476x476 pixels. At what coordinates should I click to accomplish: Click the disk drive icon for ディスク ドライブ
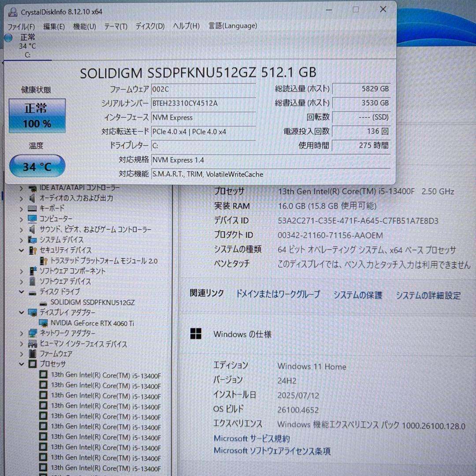(x=33, y=293)
